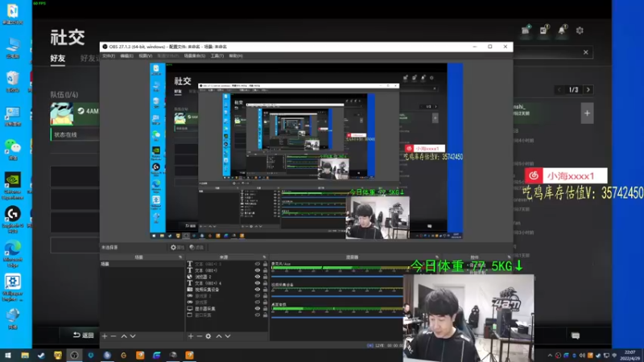Open the 场景集合(S) menu in OBS
The height and width of the screenshot is (362, 644).
coord(195,56)
